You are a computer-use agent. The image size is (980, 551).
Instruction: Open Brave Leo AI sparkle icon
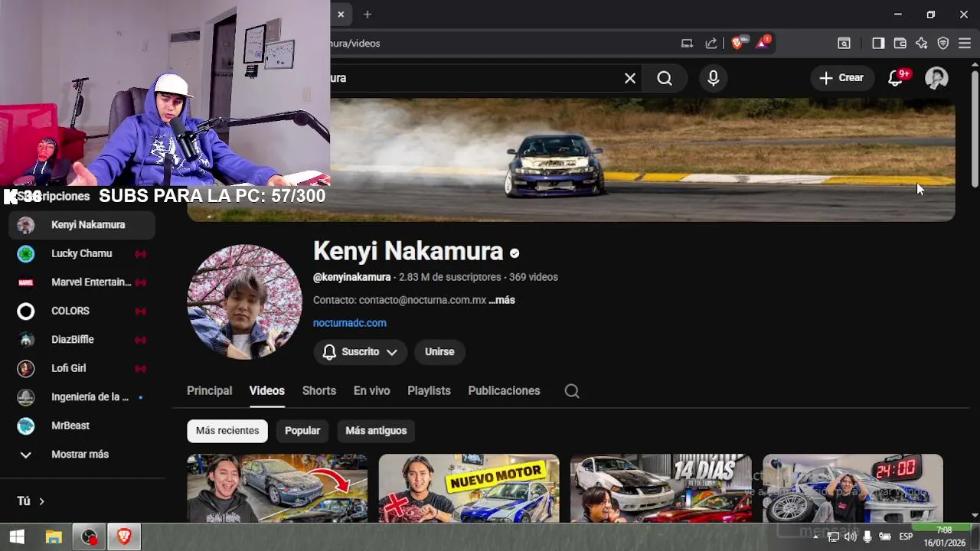pos(922,44)
